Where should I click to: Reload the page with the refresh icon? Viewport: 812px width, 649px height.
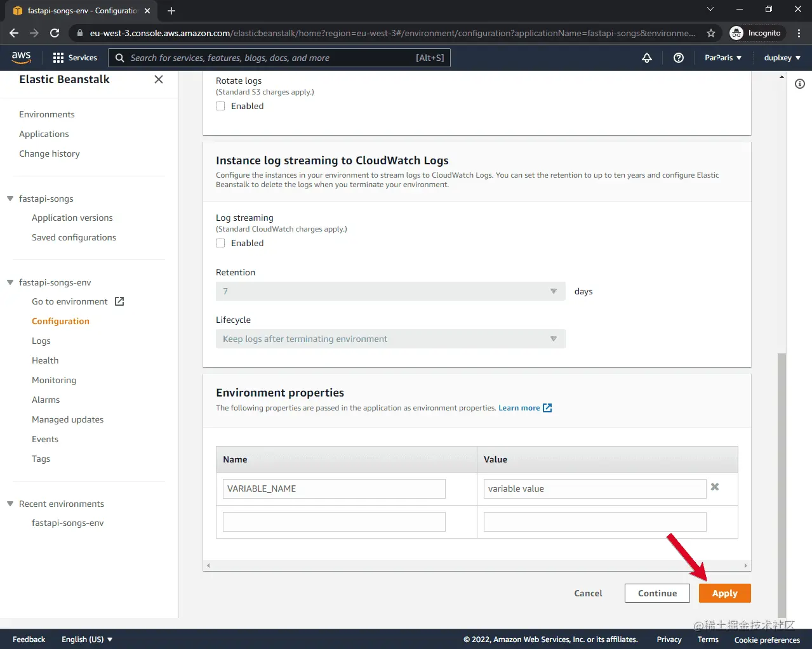point(55,32)
